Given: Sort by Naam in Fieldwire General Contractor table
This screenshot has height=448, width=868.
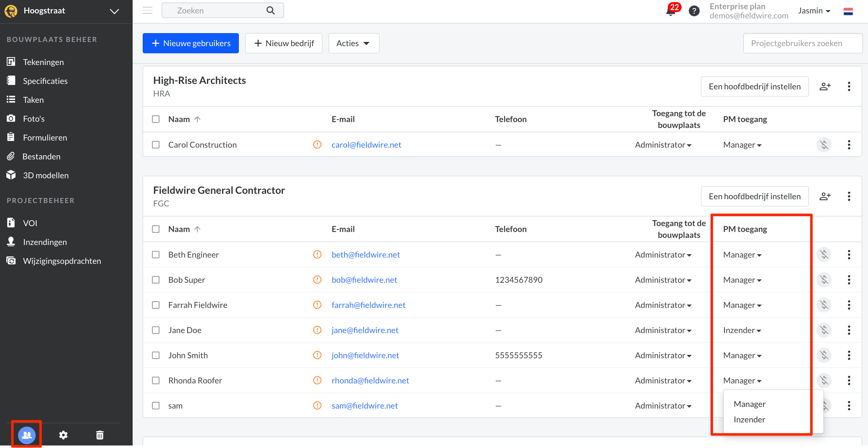Looking at the screenshot, I should tap(184, 229).
